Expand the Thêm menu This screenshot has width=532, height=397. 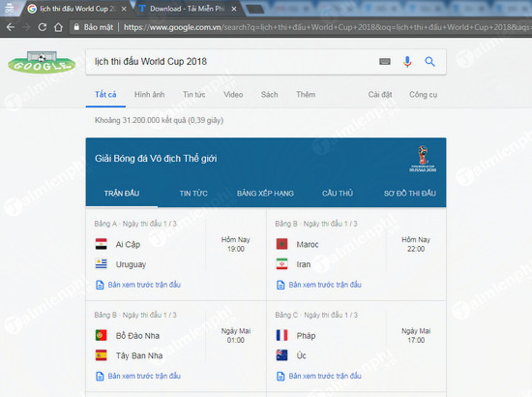[306, 95]
